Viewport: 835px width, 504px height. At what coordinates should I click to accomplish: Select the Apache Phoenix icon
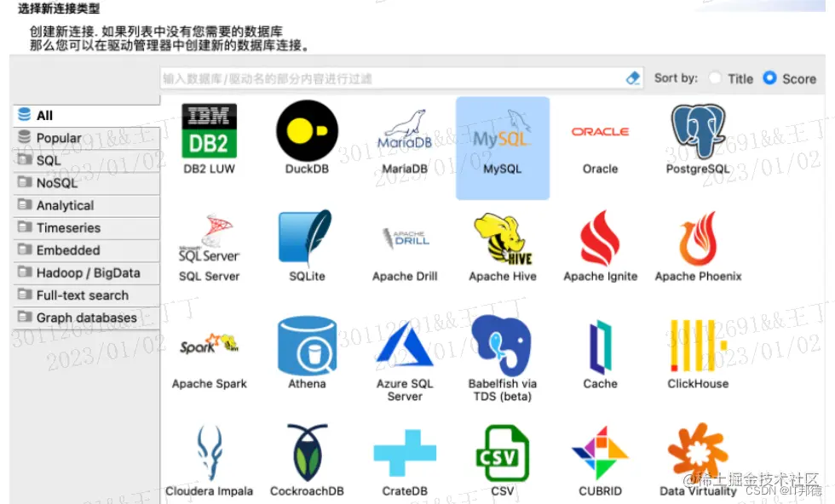[x=698, y=238]
